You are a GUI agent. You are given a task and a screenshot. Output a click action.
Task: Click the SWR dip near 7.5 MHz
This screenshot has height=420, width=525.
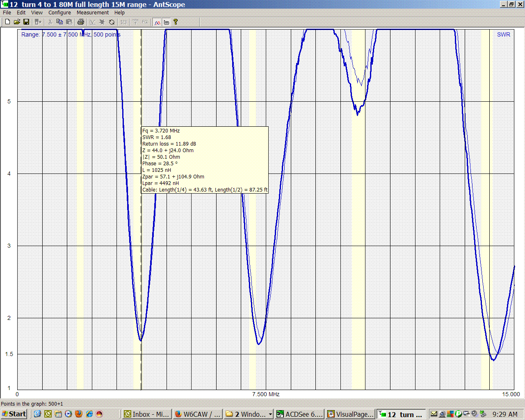pyautogui.click(x=259, y=344)
